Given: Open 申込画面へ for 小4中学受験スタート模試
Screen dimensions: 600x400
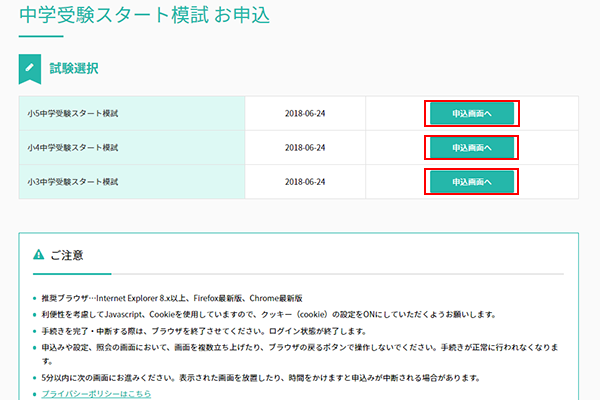Looking at the screenshot, I should [x=472, y=148].
